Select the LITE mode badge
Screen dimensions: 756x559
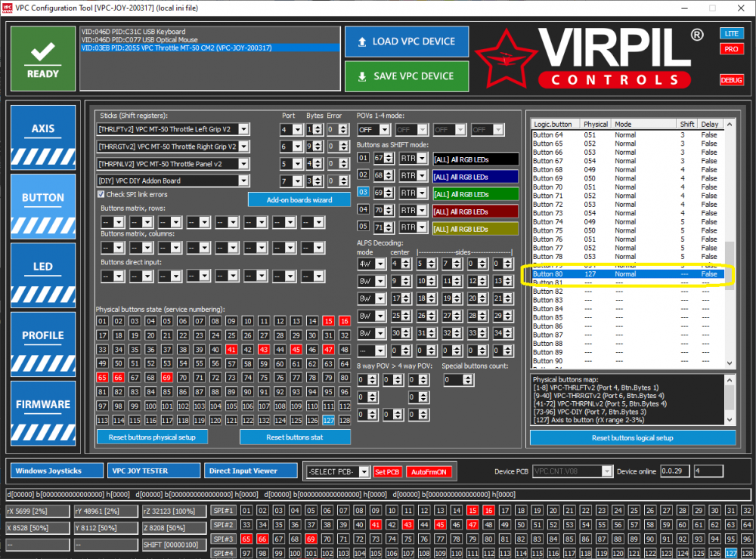(x=731, y=33)
